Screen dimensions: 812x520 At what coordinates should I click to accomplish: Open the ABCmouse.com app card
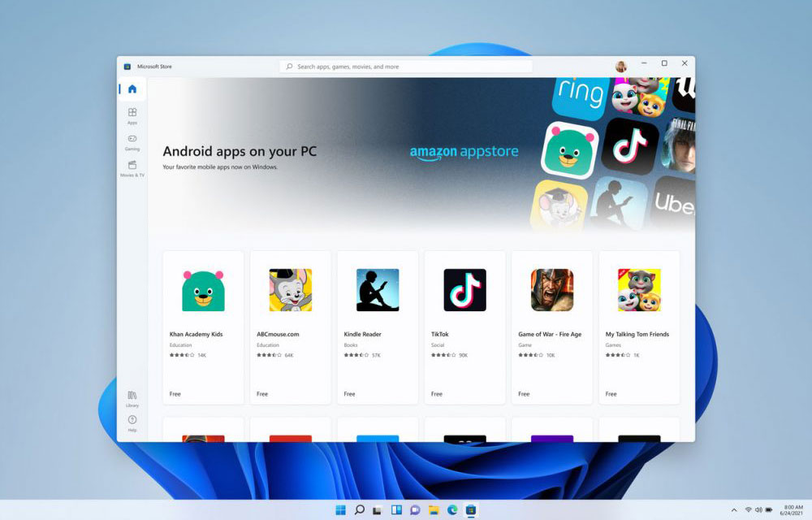tap(291, 327)
